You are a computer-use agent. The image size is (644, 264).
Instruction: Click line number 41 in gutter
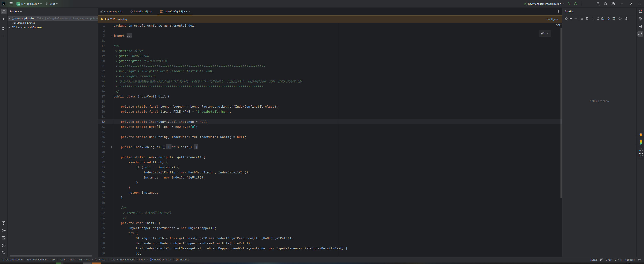[x=103, y=157]
